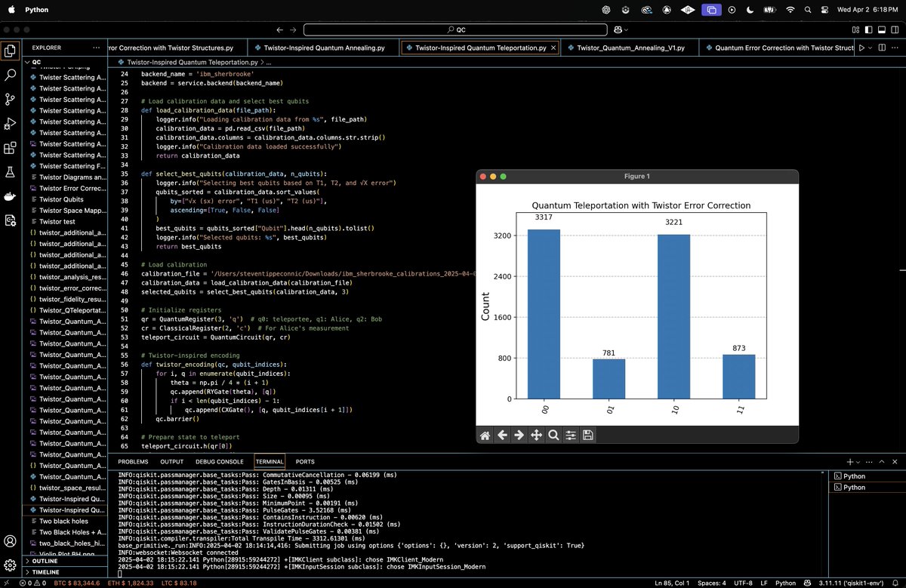Image resolution: width=906 pixels, height=588 pixels.
Task: Select the TERMINAL panel tab
Action: (270, 461)
